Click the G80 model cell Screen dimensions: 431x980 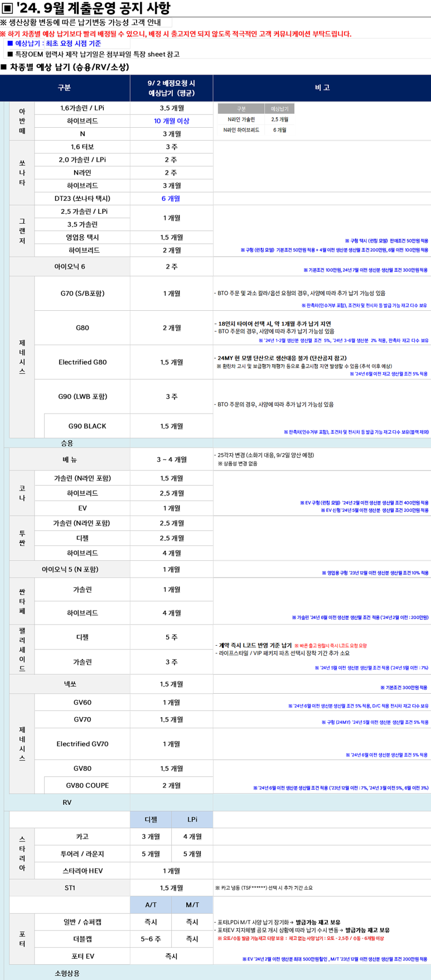point(83,328)
